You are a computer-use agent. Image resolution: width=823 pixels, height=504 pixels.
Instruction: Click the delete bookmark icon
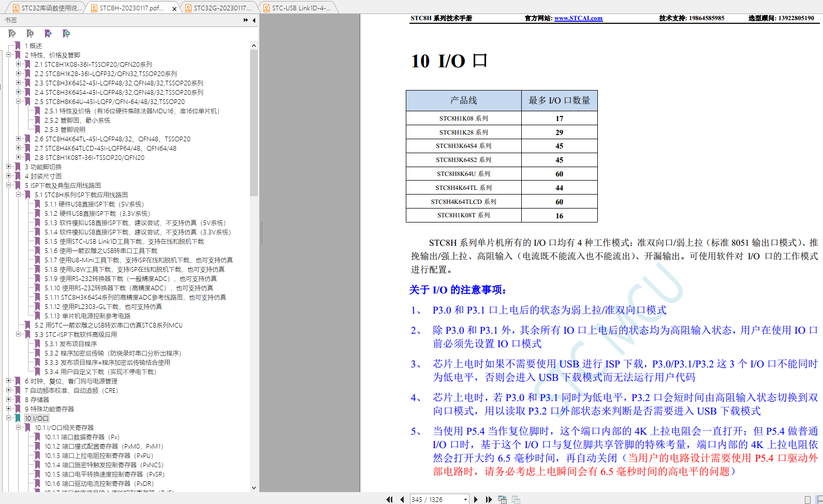point(12,34)
